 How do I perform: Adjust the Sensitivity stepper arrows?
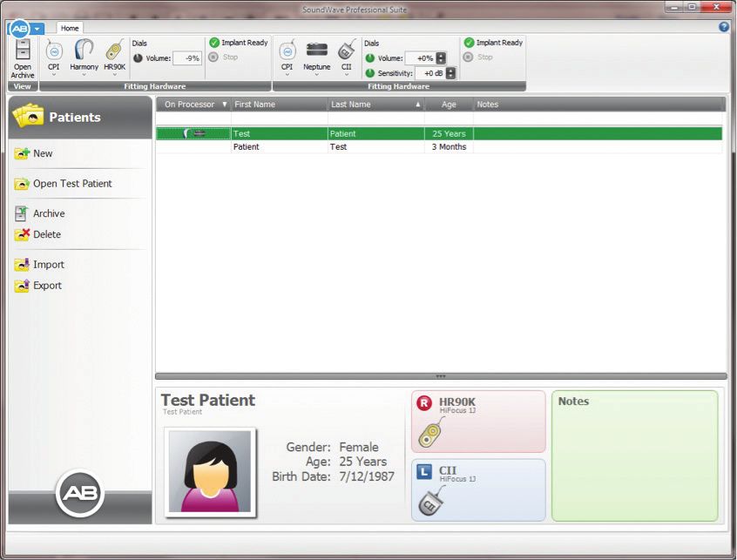tap(450, 73)
